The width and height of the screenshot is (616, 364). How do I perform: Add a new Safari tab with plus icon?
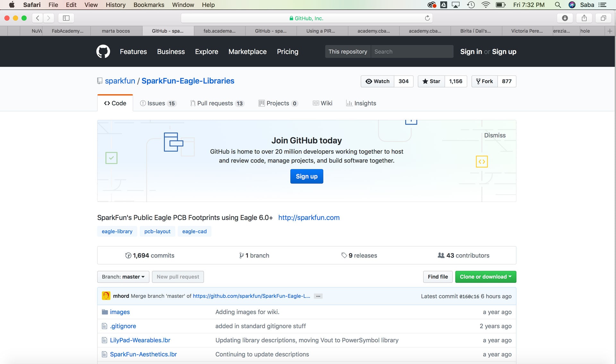point(610,31)
